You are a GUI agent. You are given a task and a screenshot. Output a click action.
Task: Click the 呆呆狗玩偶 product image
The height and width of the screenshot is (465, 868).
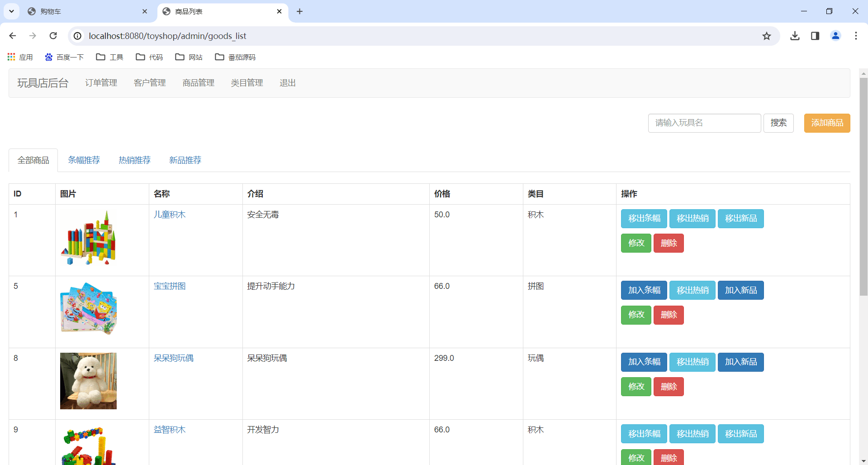coord(88,381)
